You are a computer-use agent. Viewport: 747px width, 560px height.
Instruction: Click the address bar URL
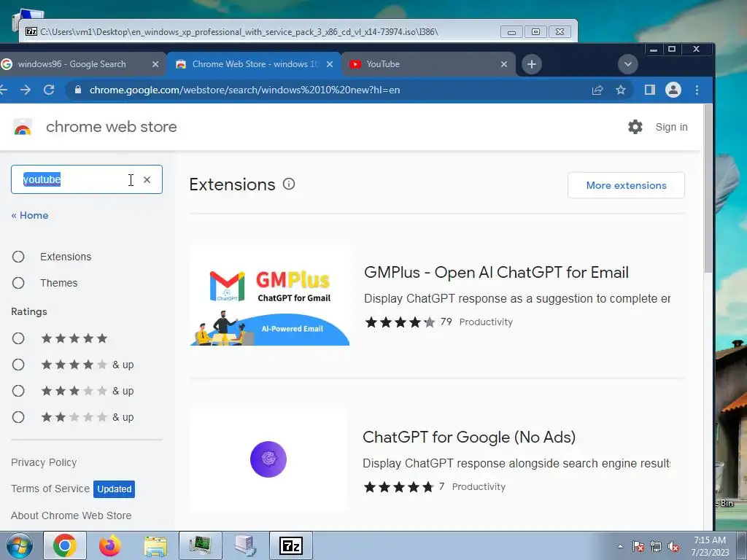[244, 90]
